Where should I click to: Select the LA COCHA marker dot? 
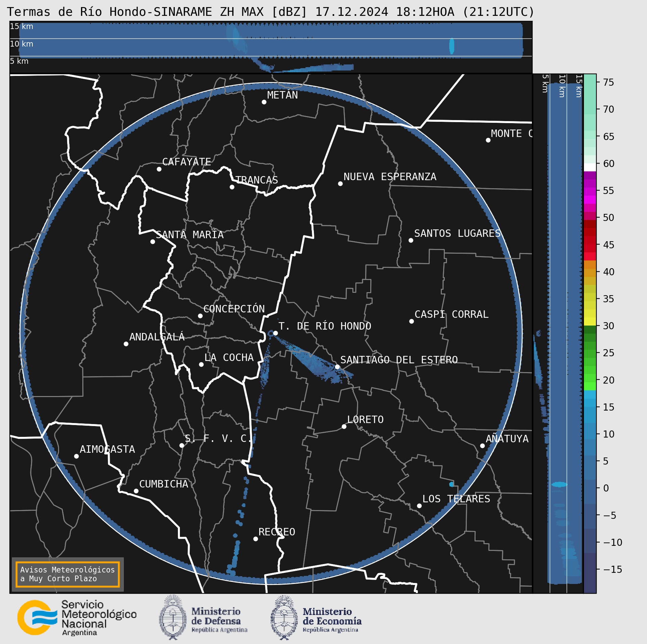(201, 364)
